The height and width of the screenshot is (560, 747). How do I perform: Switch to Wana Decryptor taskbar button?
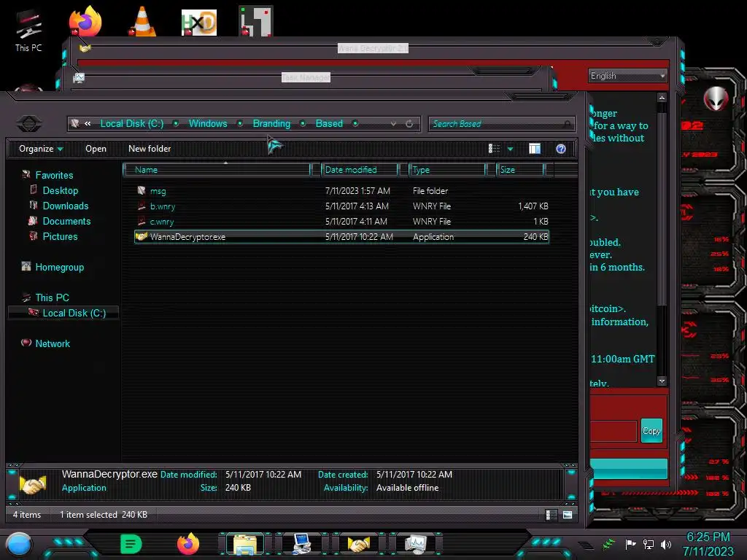[359, 544]
